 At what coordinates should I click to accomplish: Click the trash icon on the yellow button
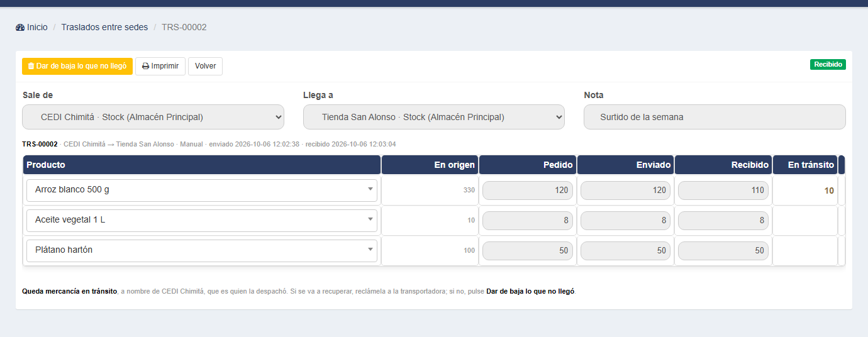click(x=31, y=66)
